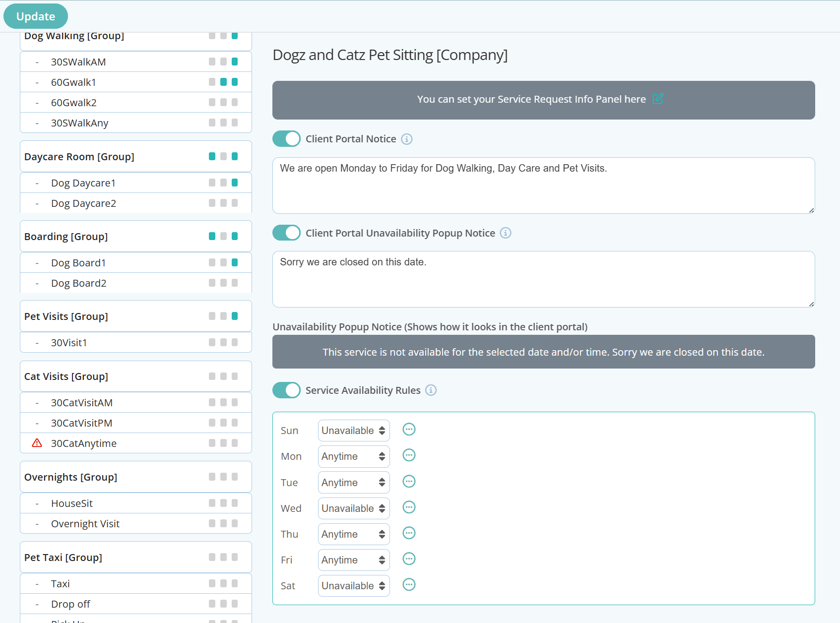This screenshot has width=840, height=623.
Task: Open the Tue availability dropdown
Action: pos(354,483)
